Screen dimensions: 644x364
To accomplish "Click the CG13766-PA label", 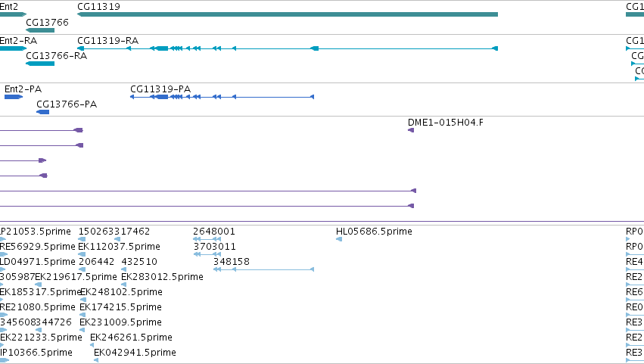I will click(x=67, y=104).
